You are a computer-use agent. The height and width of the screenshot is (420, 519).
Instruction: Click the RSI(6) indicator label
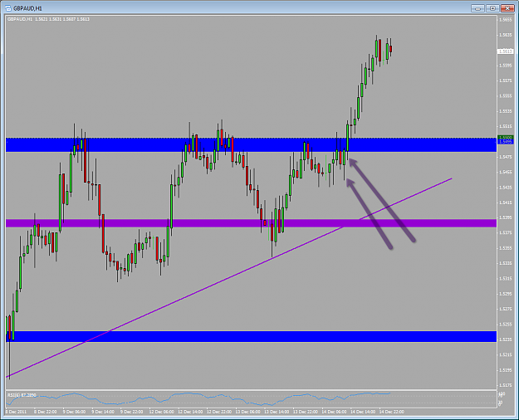pos(22,395)
